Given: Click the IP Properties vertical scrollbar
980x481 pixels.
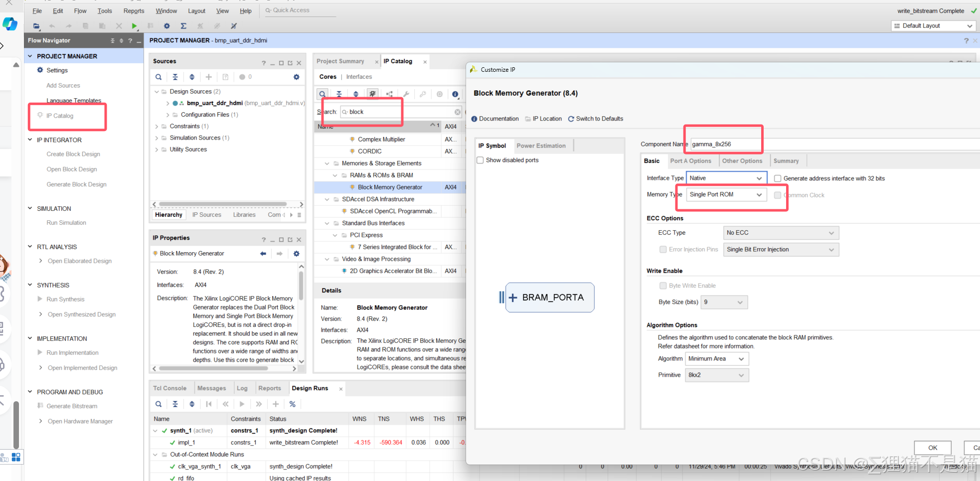Looking at the screenshot, I should [x=301, y=287].
